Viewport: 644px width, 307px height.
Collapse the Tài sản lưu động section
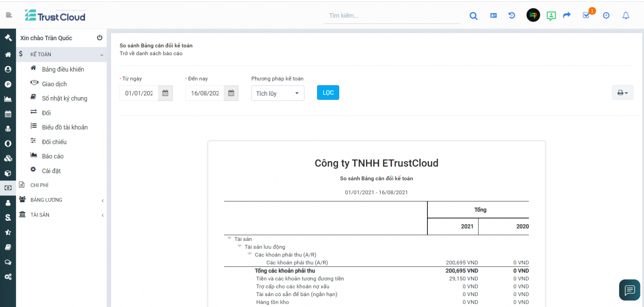coord(239,246)
